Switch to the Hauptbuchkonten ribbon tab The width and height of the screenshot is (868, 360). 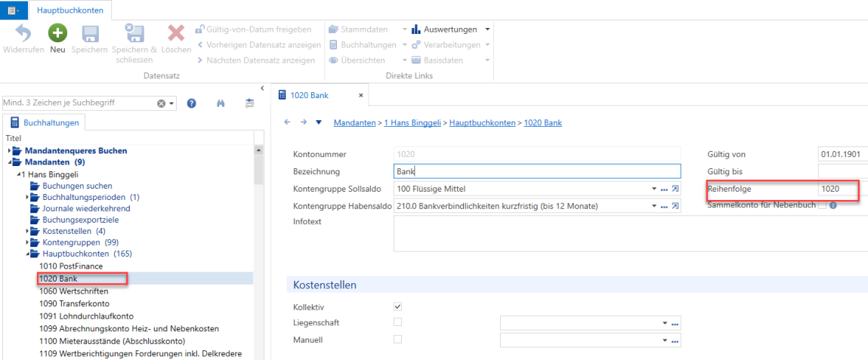[x=70, y=10]
